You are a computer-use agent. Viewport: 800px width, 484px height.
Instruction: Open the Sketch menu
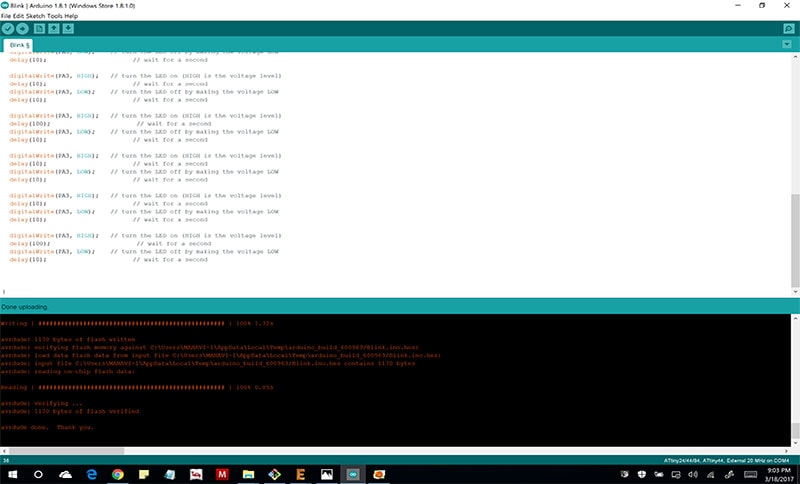click(35, 16)
